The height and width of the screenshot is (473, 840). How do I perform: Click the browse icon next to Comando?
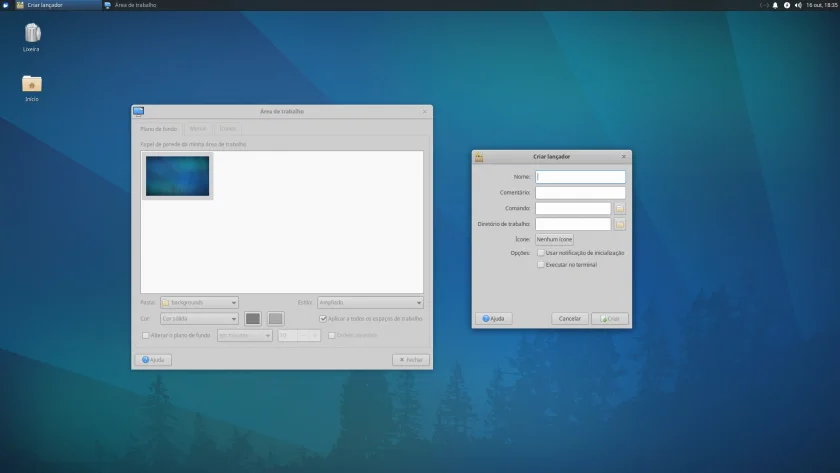[x=619, y=208]
